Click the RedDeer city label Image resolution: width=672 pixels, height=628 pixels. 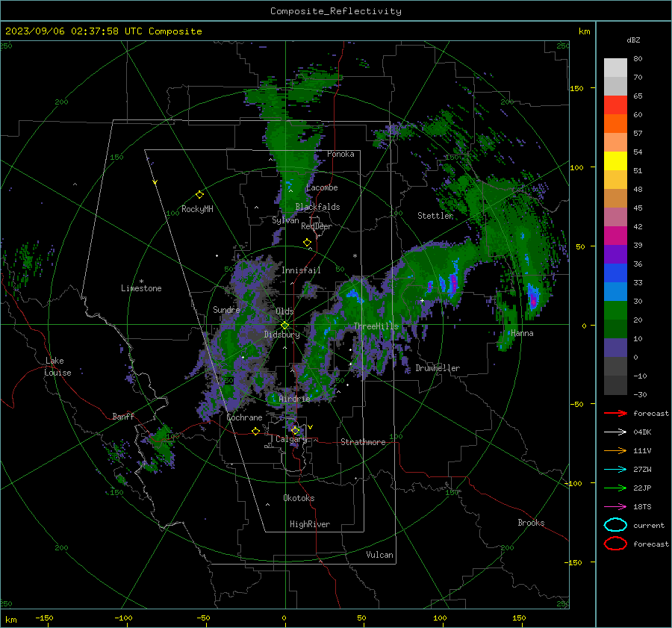317,226
